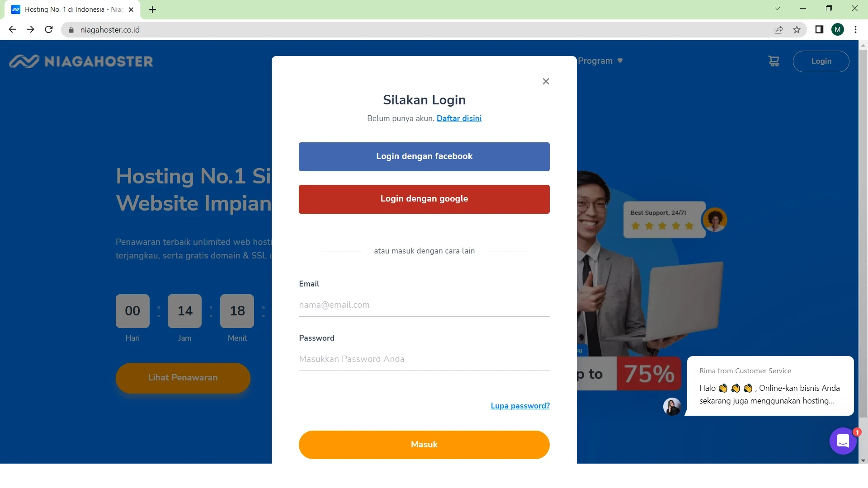The height and width of the screenshot is (488, 868).
Task: Close the Silakan Login dialog
Action: pos(546,81)
